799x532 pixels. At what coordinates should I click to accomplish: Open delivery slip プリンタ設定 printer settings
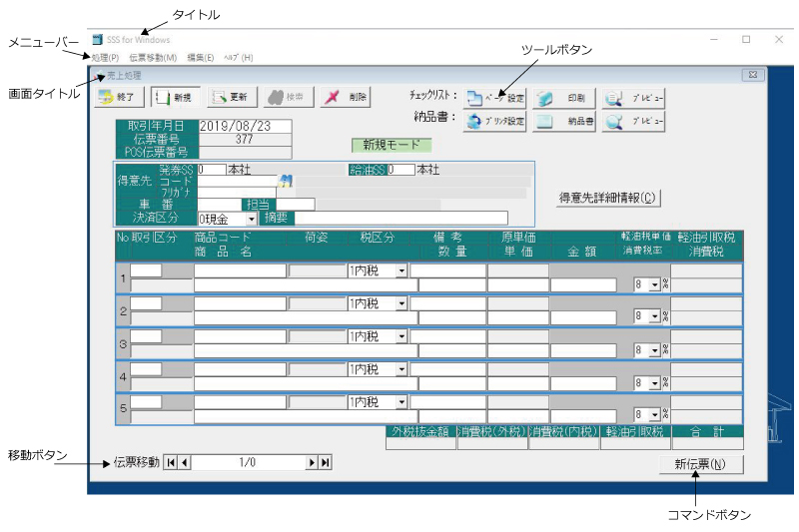494,121
